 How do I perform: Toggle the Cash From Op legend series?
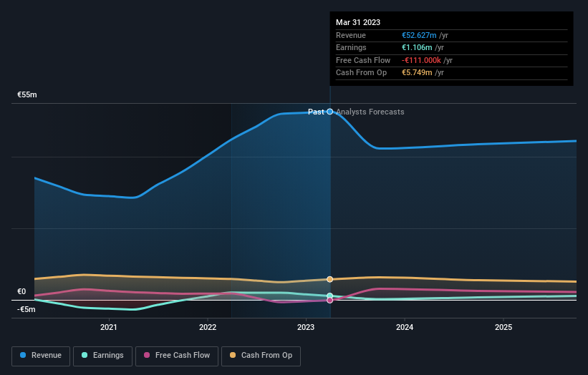tap(261, 356)
